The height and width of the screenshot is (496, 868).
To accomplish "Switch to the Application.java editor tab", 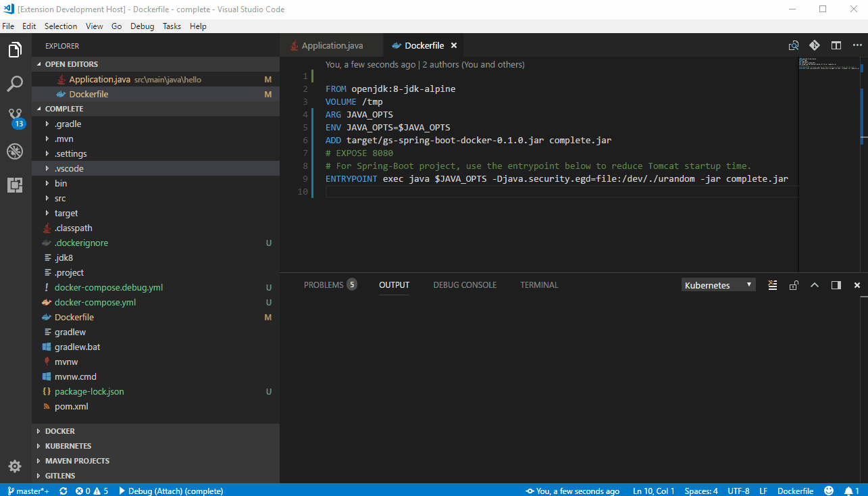I will [x=331, y=46].
